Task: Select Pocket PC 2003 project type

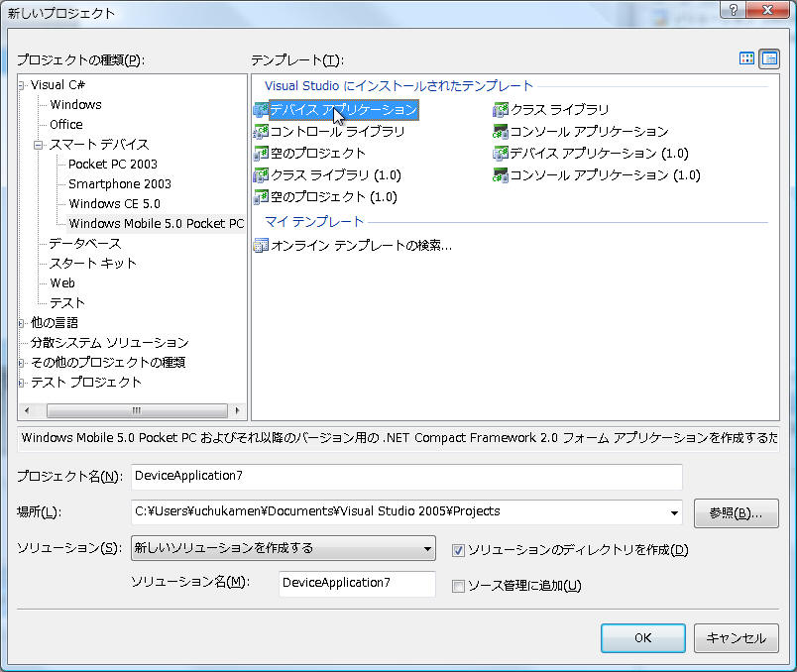Action: coord(113,165)
